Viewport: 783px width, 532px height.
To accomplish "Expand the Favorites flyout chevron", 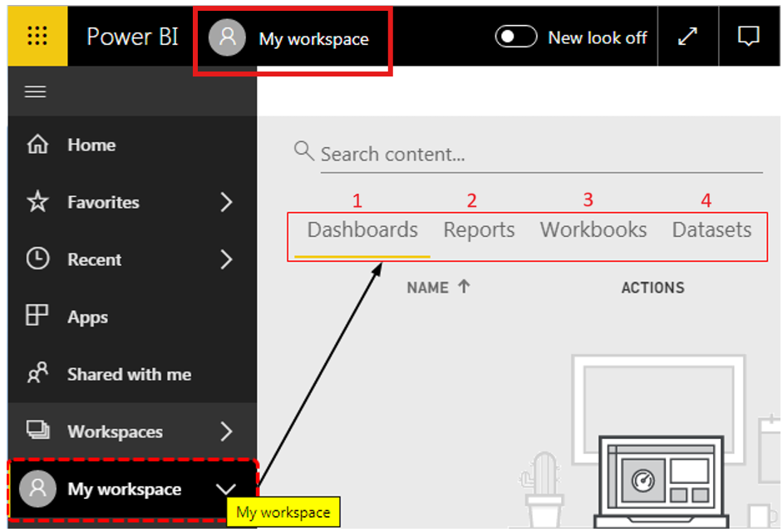I will click(x=227, y=202).
